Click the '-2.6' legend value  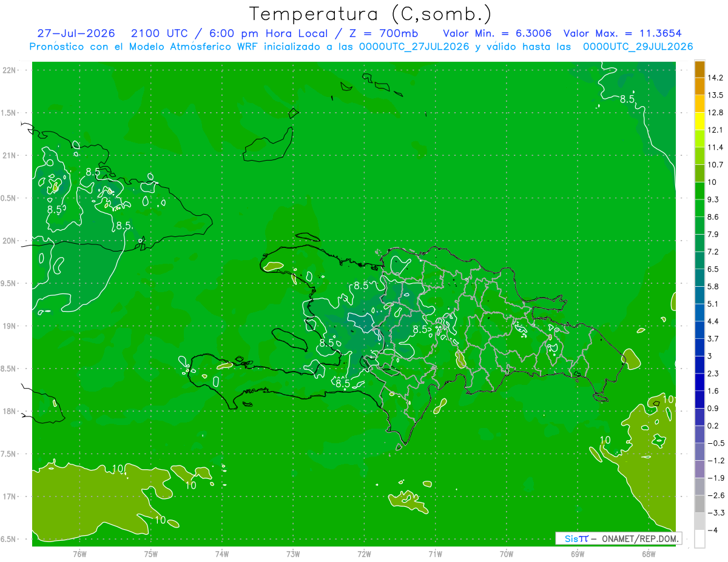715,495
